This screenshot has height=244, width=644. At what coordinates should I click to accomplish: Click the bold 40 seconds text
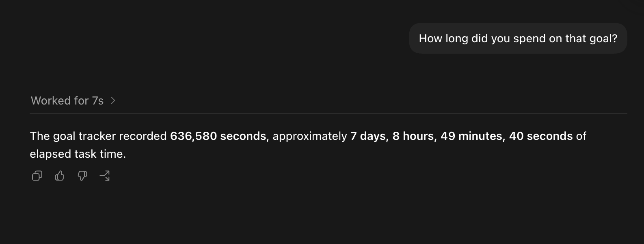[541, 136]
